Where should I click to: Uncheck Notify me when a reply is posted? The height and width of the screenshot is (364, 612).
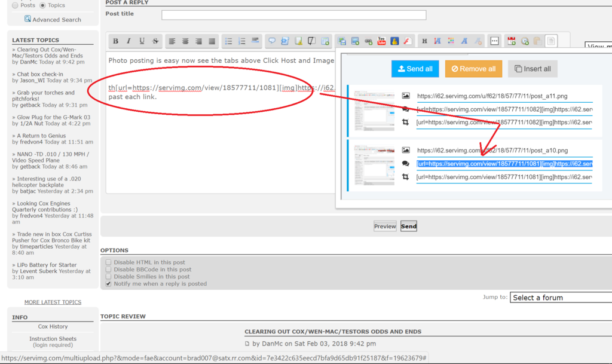pyautogui.click(x=109, y=284)
